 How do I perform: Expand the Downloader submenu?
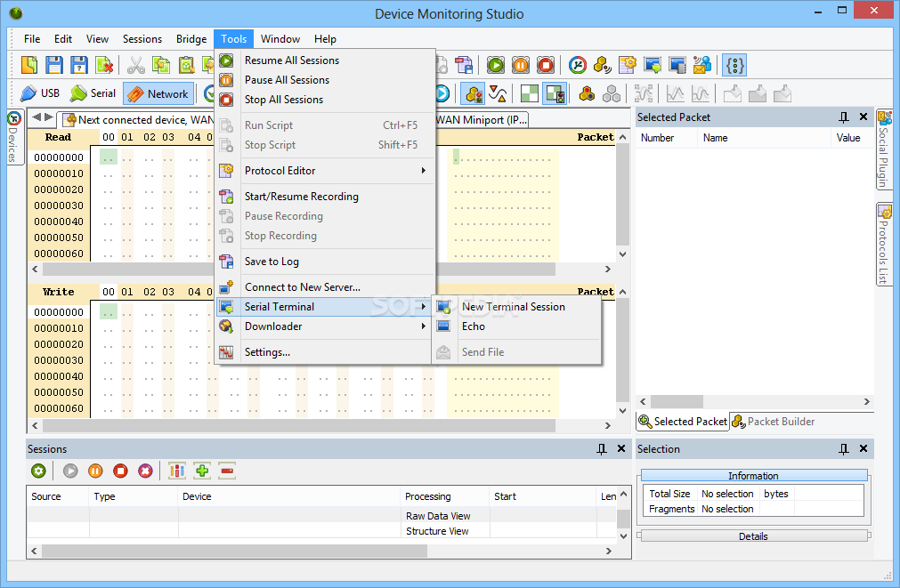(x=325, y=326)
